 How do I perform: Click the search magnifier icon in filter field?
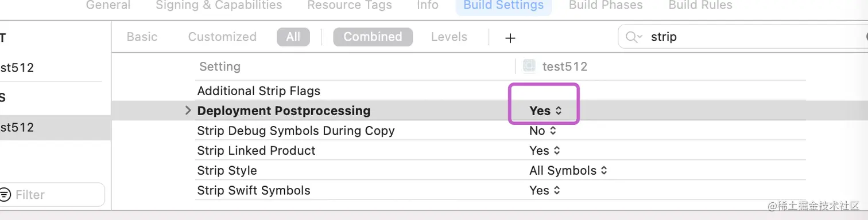[633, 37]
